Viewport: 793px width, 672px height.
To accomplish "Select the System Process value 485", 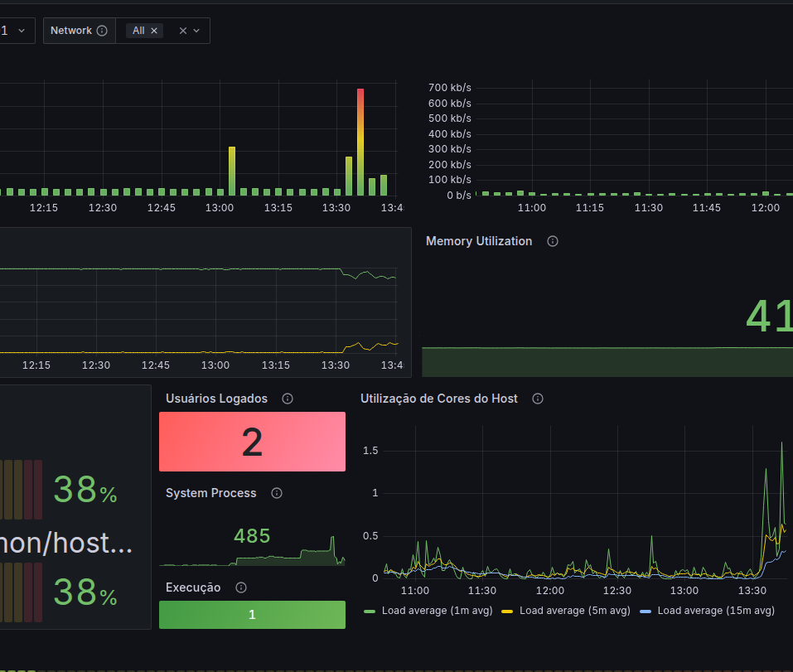I will [252, 536].
